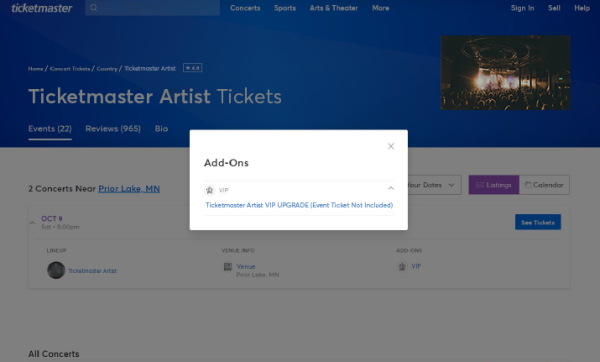
Task: Click the VIP crown icon in dialog
Action: click(x=209, y=190)
